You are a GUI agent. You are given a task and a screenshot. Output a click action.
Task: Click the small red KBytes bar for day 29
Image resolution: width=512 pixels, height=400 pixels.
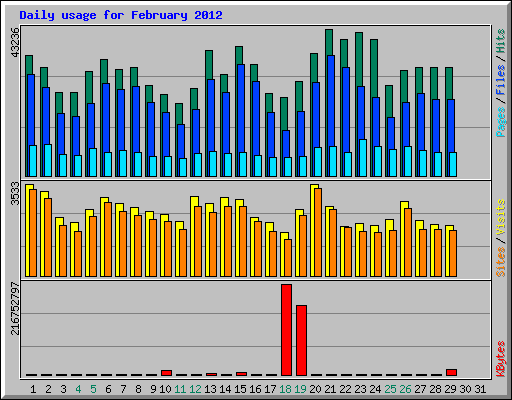coord(451,373)
